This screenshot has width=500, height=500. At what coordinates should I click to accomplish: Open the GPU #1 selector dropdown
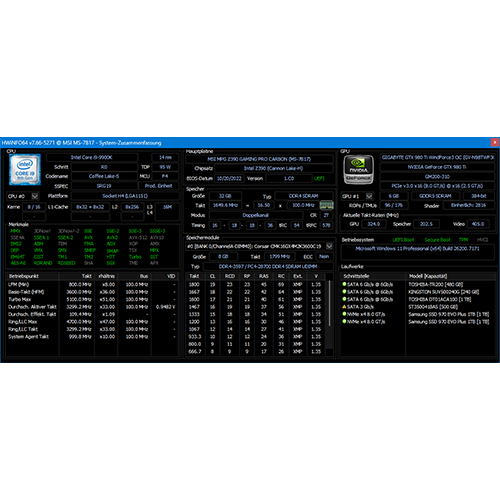click(x=369, y=196)
